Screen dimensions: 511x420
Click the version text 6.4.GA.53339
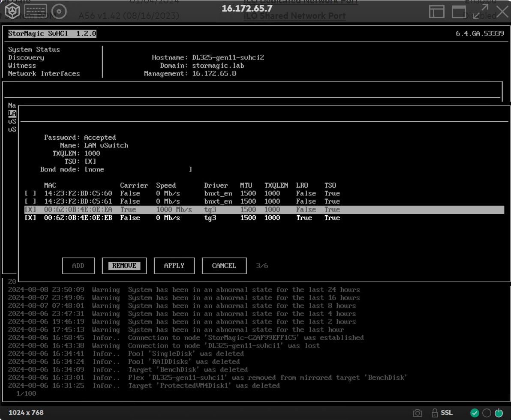480,33
